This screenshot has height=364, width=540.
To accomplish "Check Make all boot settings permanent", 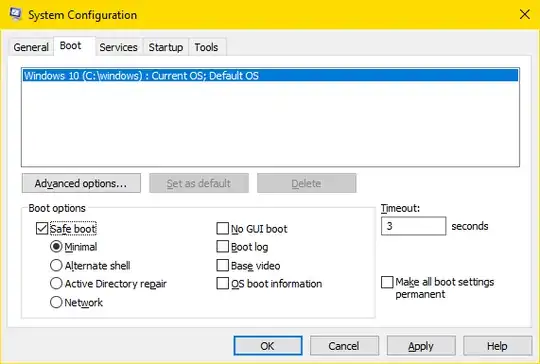I will click(x=387, y=282).
